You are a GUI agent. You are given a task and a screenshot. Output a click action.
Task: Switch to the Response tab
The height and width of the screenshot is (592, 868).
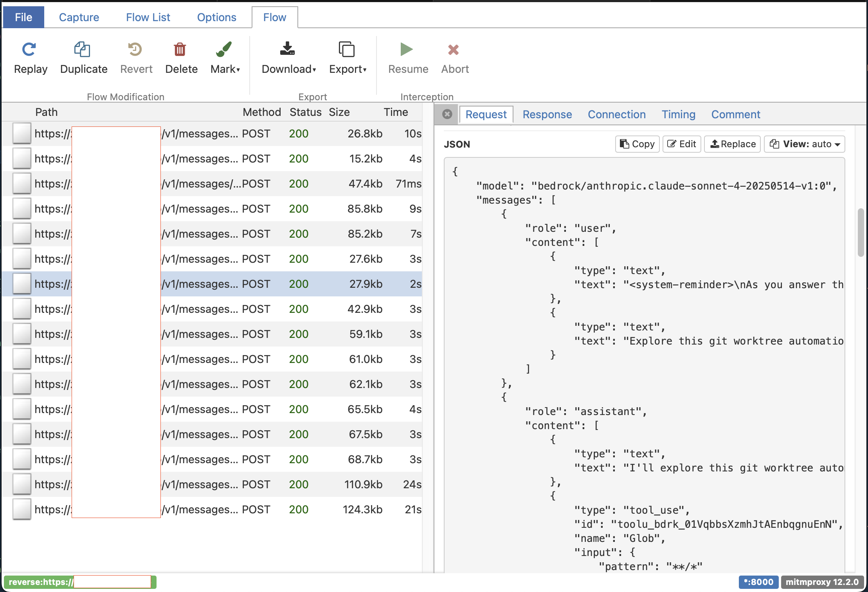click(x=547, y=114)
